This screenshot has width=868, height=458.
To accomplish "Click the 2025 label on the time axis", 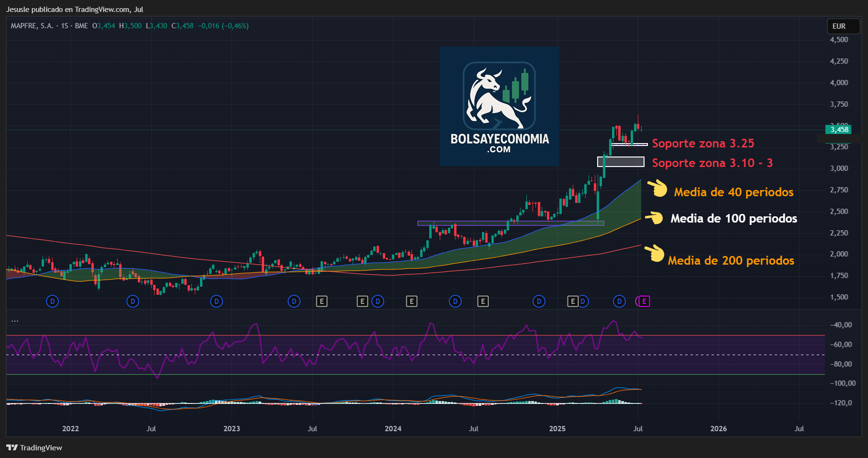I will [x=557, y=428].
